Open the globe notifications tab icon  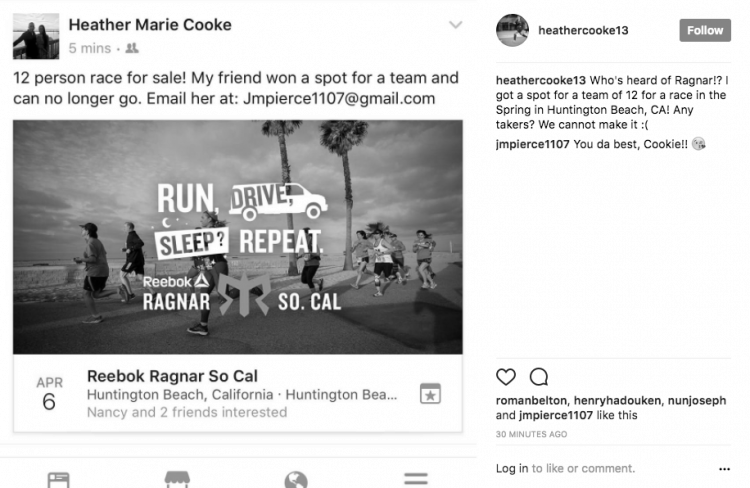pyautogui.click(x=296, y=480)
